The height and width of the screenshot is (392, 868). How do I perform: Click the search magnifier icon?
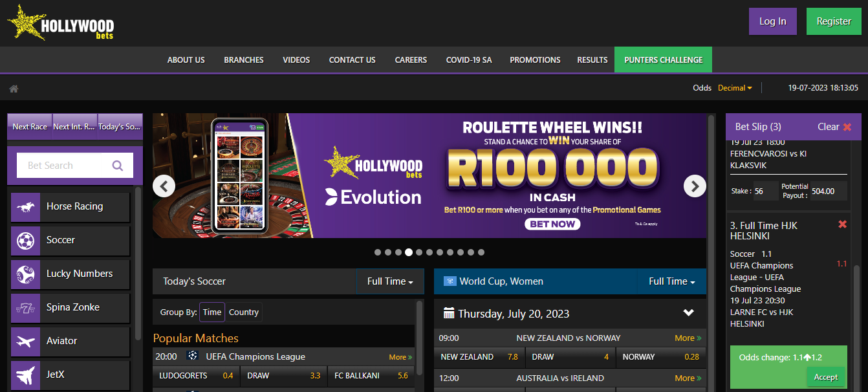[x=118, y=166]
